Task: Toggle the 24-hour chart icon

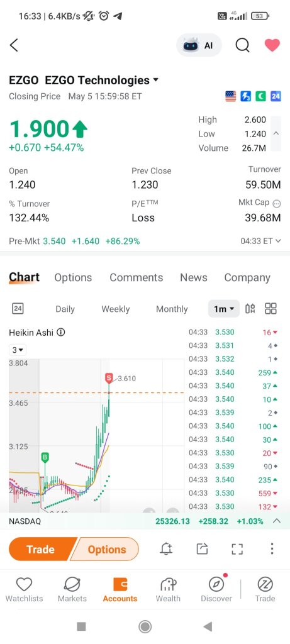Action: pyautogui.click(x=18, y=308)
